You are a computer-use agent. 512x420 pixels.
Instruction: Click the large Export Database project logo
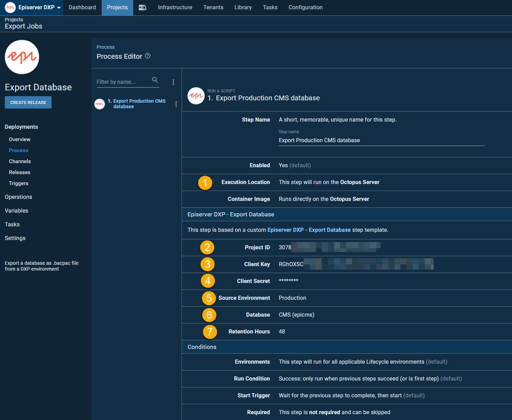tap(22, 57)
